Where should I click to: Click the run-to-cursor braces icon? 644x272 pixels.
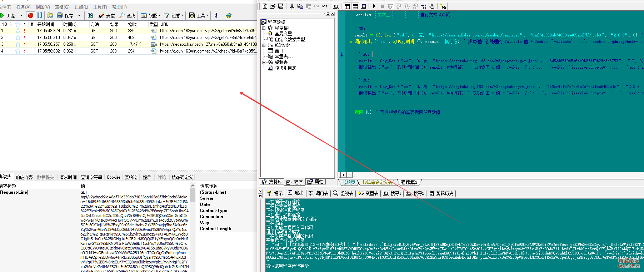pos(424,6)
